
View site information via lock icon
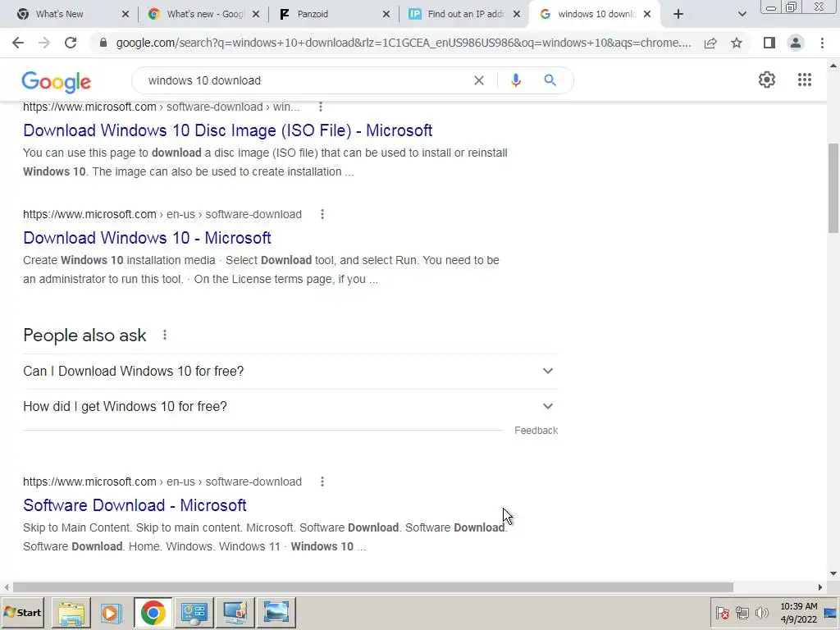coord(103,43)
